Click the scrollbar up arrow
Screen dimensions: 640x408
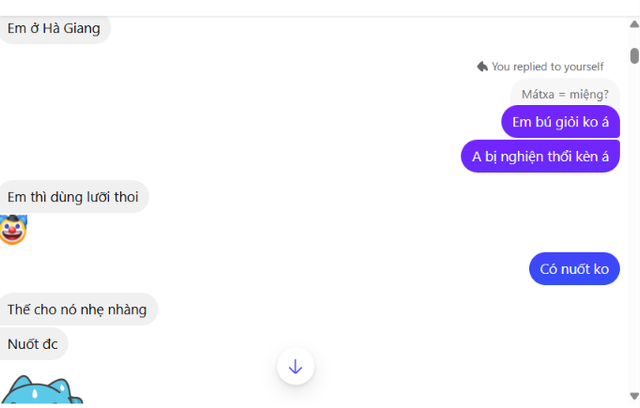pos(634,24)
